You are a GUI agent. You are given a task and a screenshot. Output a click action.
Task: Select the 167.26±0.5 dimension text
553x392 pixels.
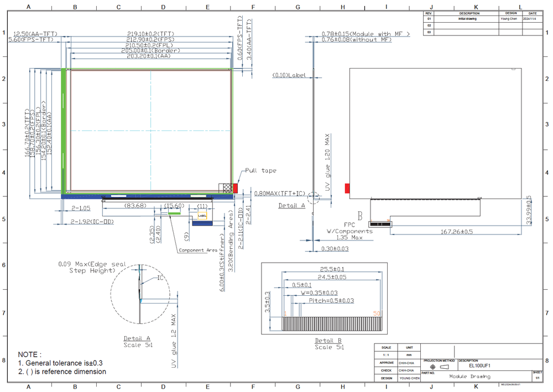[457, 232]
